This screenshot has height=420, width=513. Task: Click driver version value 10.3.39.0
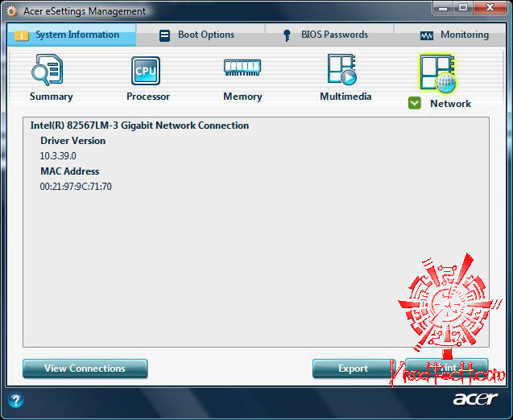pos(58,156)
